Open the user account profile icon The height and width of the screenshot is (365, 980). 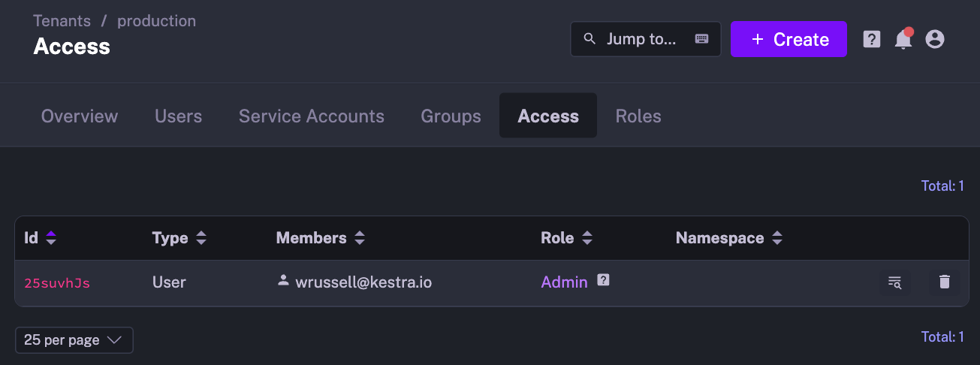pyautogui.click(x=934, y=39)
